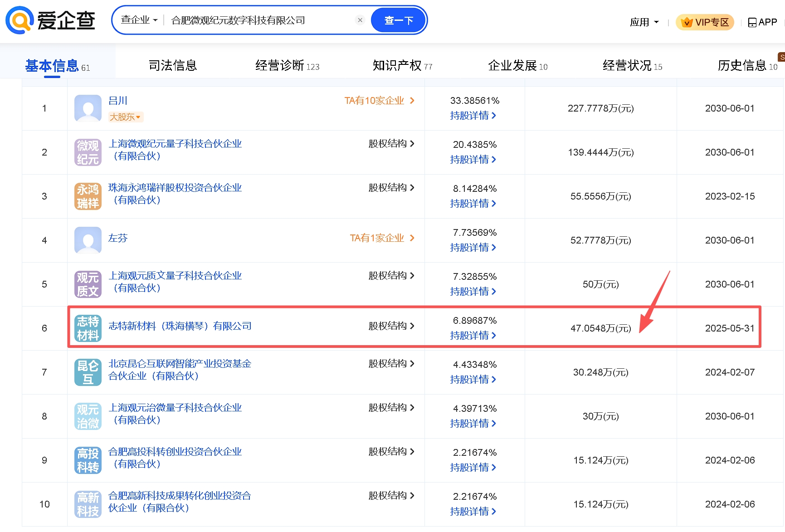Switch to the 基本信息 tab
This screenshot has width=785, height=532.
coord(58,66)
